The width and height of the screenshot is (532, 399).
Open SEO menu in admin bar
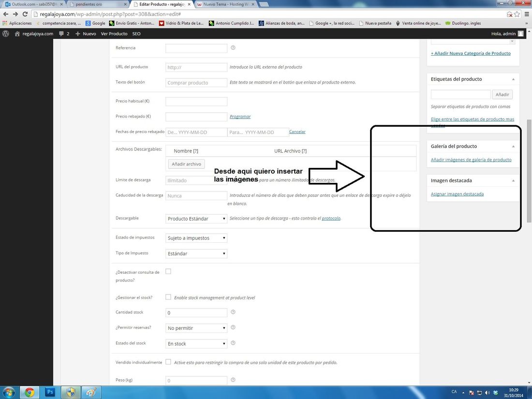(136, 33)
